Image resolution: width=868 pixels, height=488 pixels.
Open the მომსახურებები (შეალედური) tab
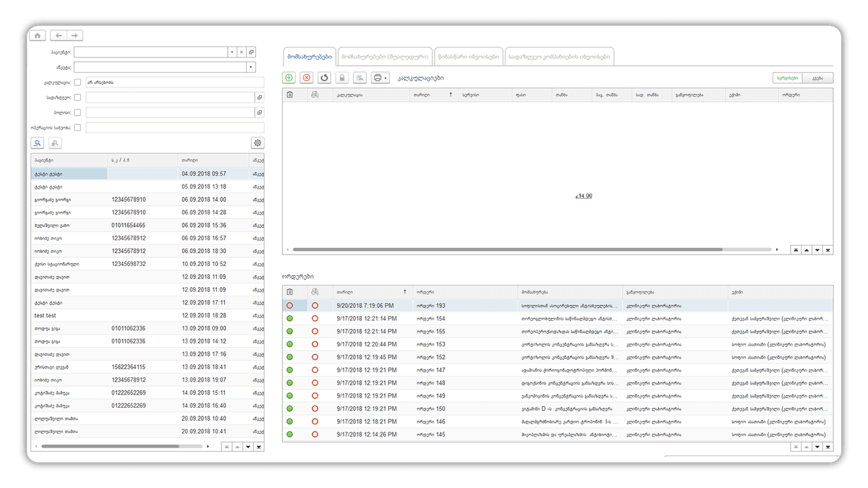click(386, 56)
